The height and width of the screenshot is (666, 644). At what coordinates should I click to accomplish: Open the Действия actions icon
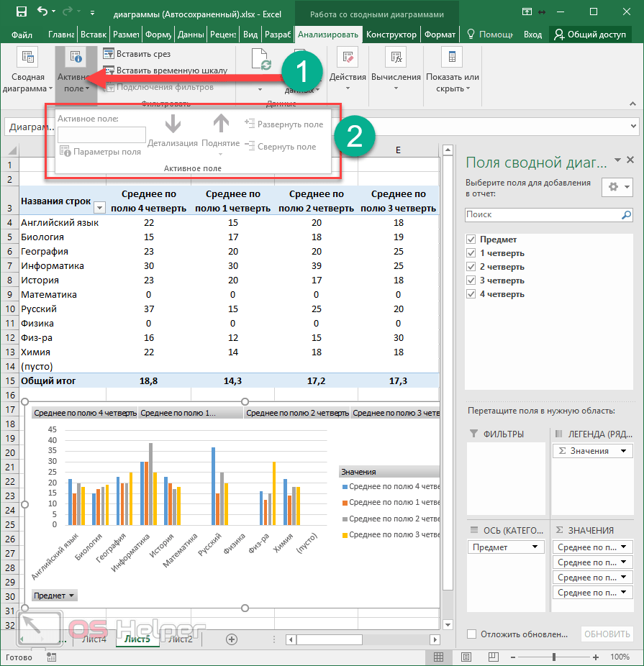(x=348, y=59)
